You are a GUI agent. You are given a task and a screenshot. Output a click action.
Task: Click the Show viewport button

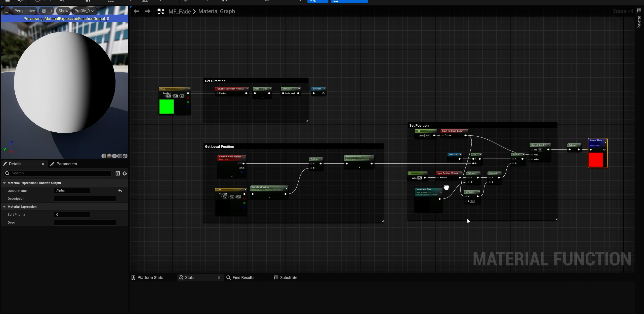pos(63,11)
